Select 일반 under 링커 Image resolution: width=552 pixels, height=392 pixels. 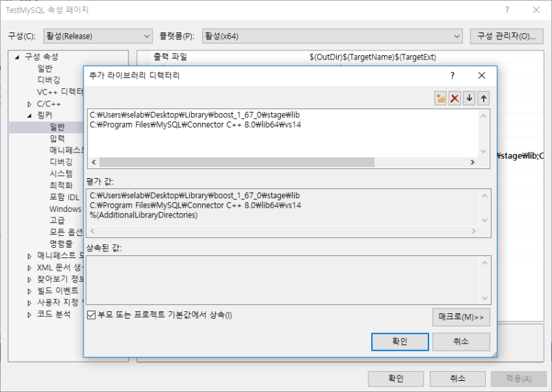(57, 127)
